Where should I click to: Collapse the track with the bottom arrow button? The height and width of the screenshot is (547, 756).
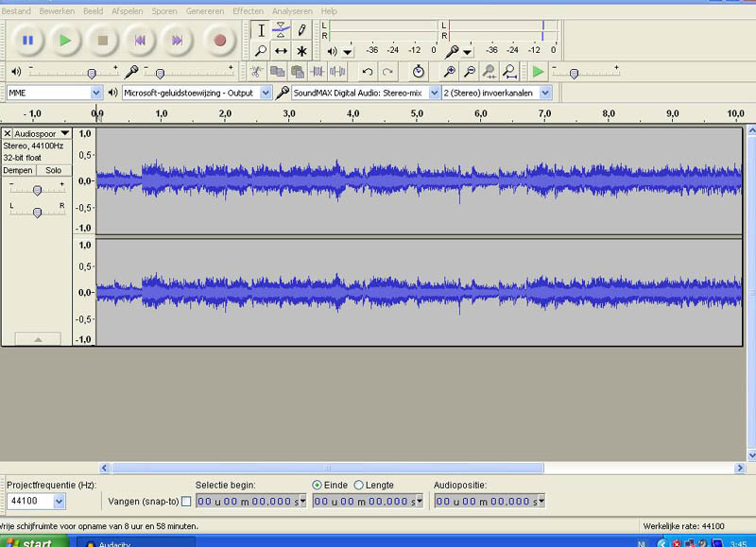[x=38, y=339]
